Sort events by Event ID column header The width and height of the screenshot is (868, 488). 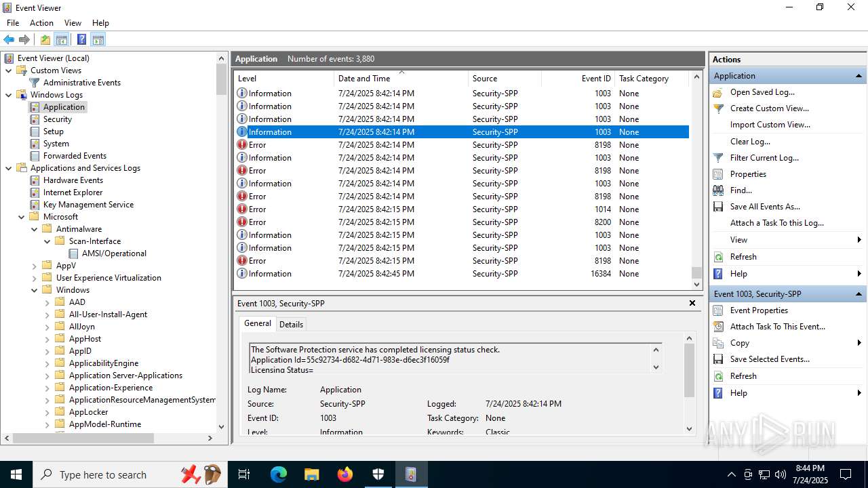coord(578,79)
